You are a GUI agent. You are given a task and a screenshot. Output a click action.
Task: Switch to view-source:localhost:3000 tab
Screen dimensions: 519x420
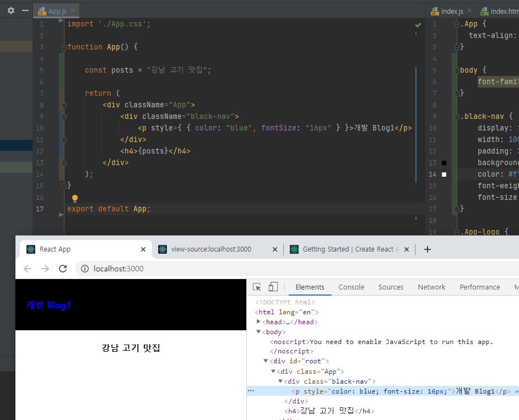(x=211, y=249)
